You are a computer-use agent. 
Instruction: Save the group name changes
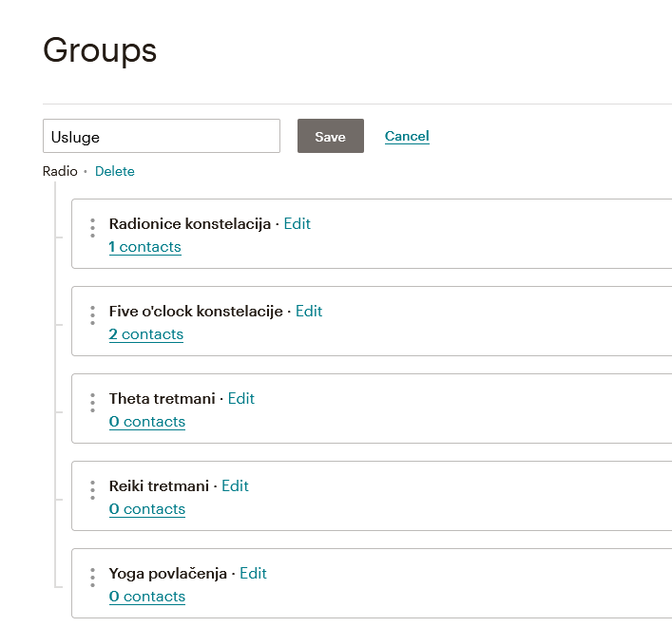pos(330,136)
